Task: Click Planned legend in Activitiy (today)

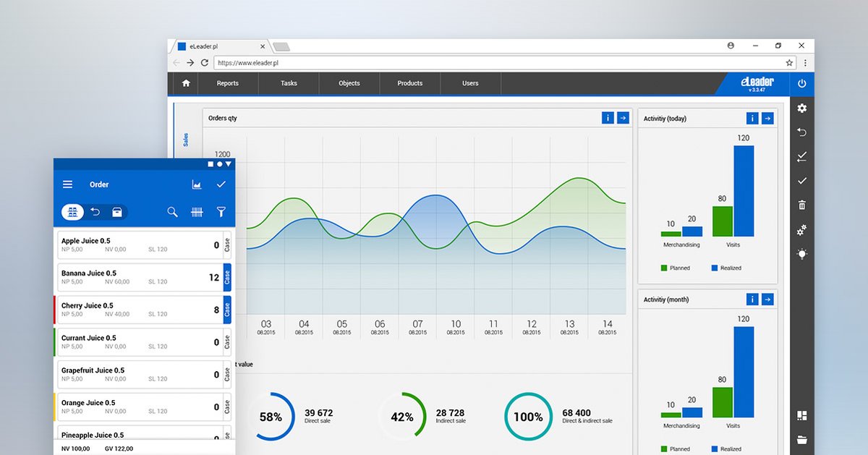Action: pos(675,268)
